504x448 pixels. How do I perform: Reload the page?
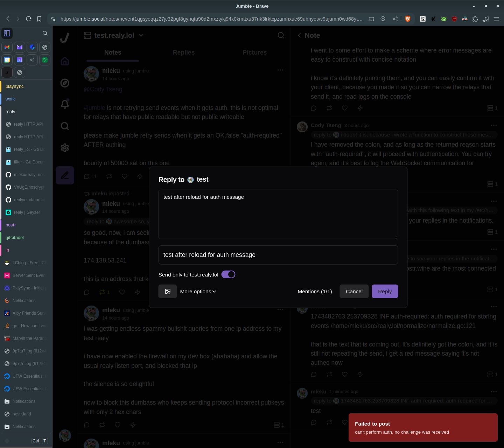pyautogui.click(x=29, y=19)
